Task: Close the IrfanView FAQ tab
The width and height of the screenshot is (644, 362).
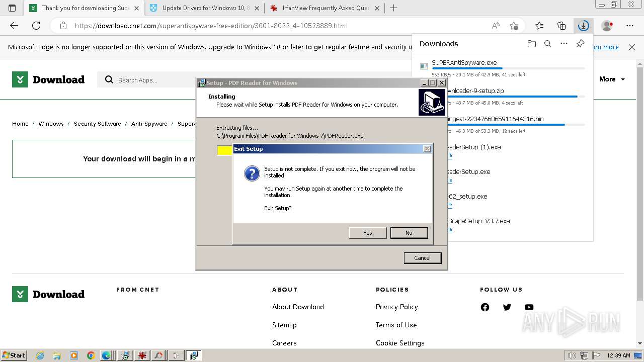Action: pos(377,8)
